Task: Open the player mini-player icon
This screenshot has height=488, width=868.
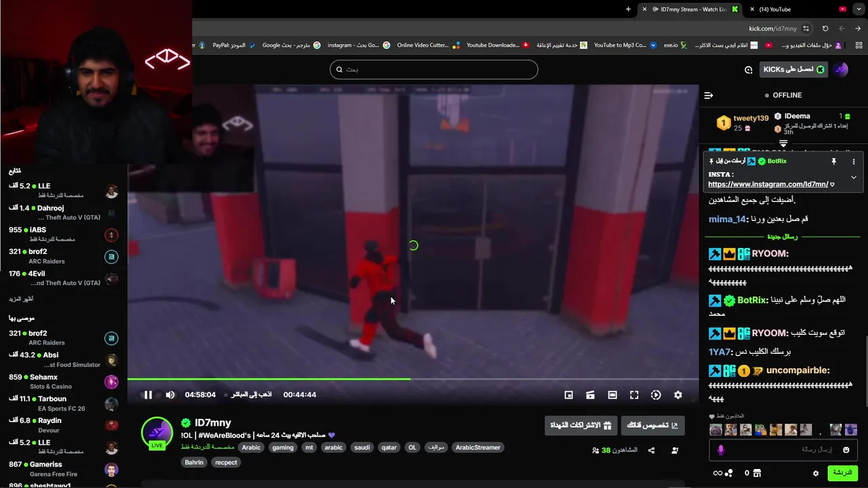Action: click(x=568, y=394)
